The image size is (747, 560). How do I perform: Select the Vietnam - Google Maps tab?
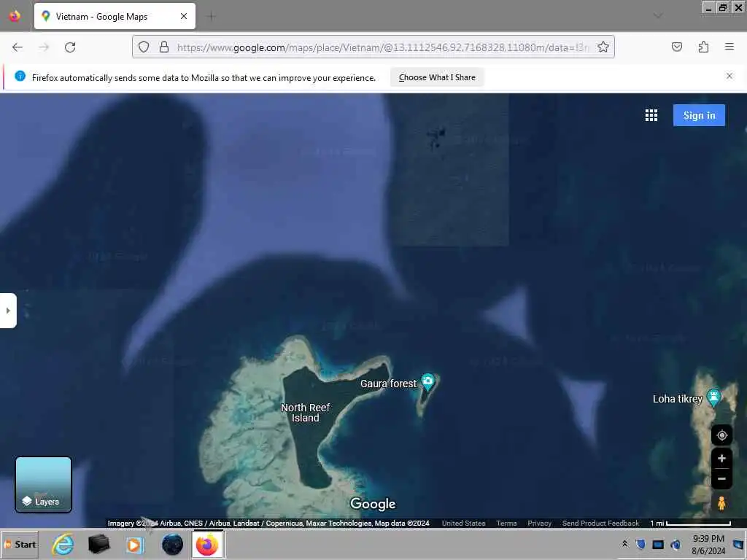point(115,16)
